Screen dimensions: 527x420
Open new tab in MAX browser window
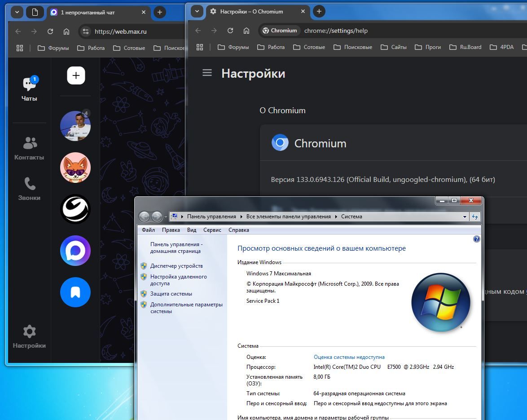160,13
